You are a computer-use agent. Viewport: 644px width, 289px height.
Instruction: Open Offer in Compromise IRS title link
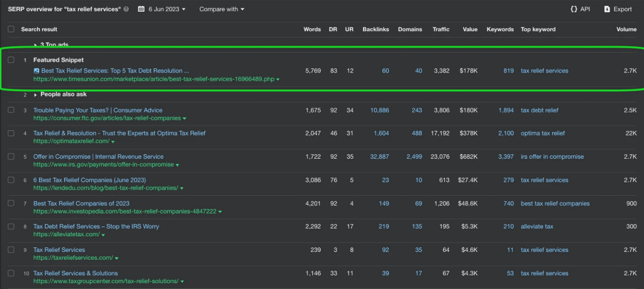click(x=98, y=157)
